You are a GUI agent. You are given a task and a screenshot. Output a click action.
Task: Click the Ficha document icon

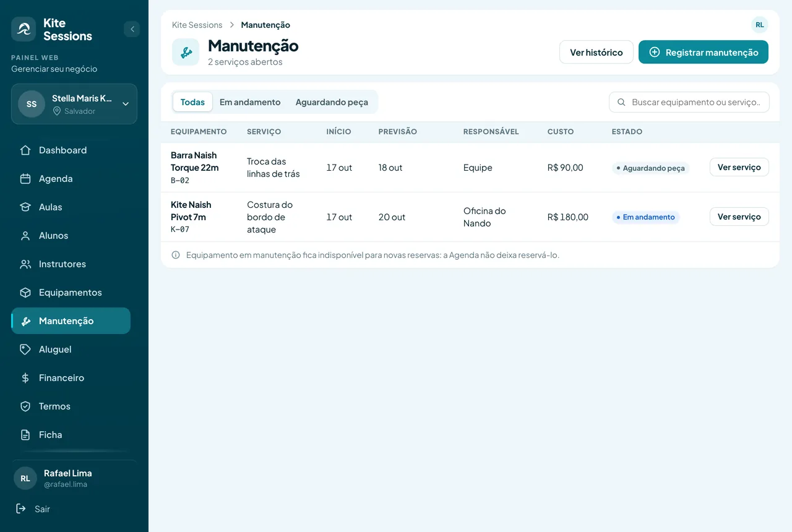[25, 435]
